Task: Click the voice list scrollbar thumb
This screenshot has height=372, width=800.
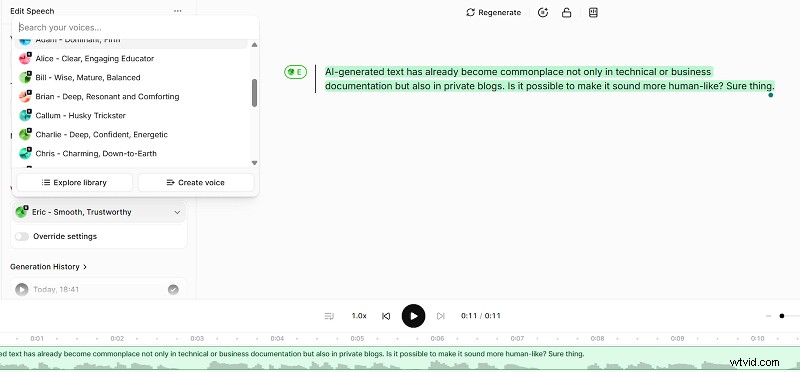Action: [x=255, y=93]
